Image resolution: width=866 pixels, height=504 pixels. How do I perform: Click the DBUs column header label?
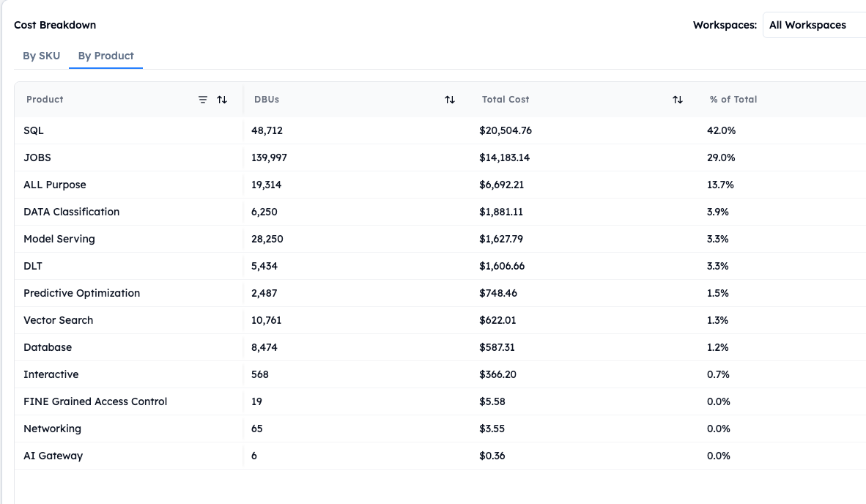click(267, 100)
